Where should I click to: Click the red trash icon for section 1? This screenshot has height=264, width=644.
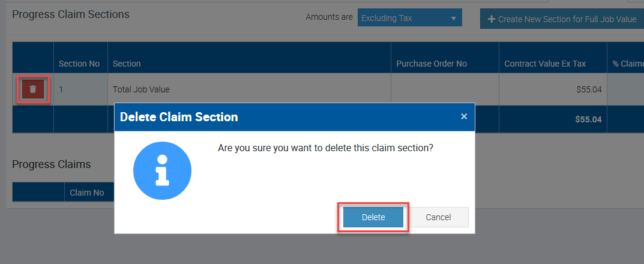tap(33, 89)
